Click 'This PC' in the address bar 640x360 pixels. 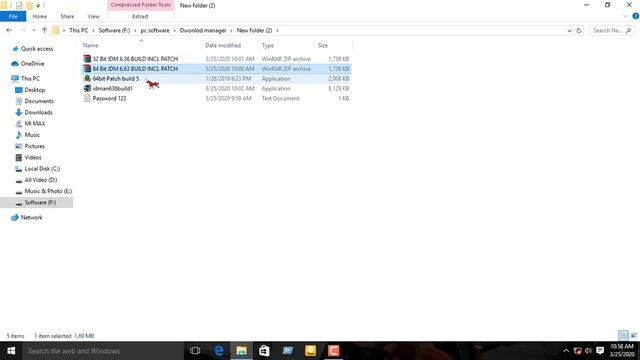tap(78, 31)
